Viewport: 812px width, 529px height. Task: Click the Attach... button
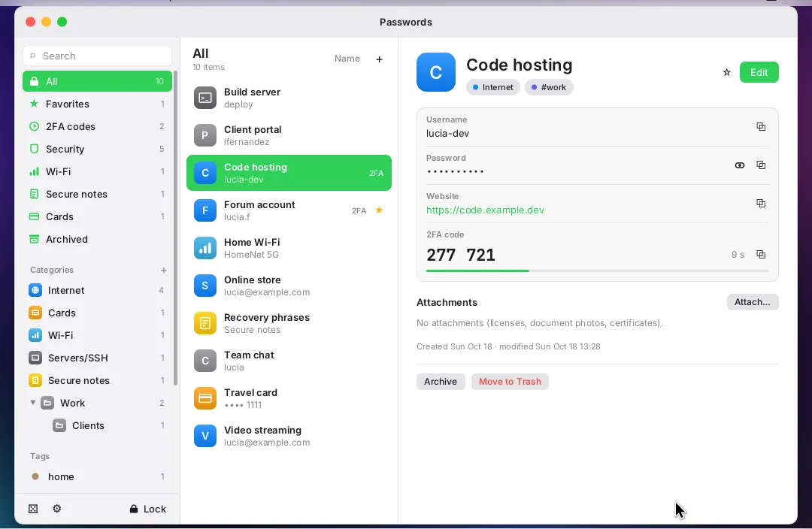point(753,302)
